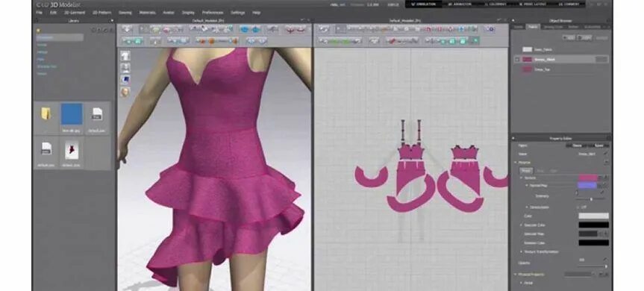Click the yellow star icon in Library panel
Screen dimensions: 644x291
[39, 30]
